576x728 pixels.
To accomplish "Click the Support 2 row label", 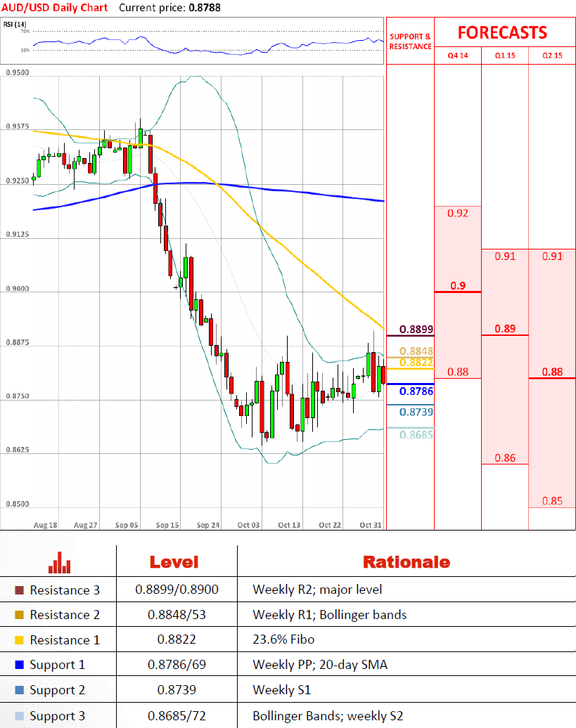I will [x=58, y=690].
